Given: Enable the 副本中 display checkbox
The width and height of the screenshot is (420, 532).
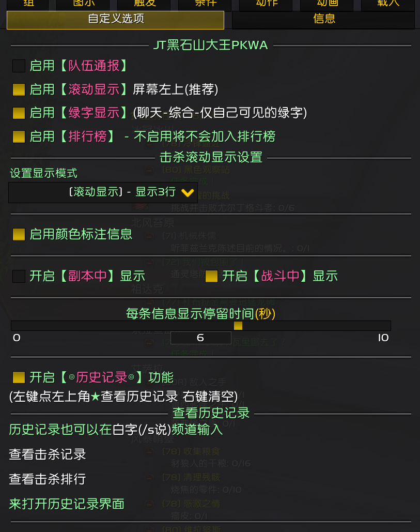Looking at the screenshot, I should click(19, 276).
